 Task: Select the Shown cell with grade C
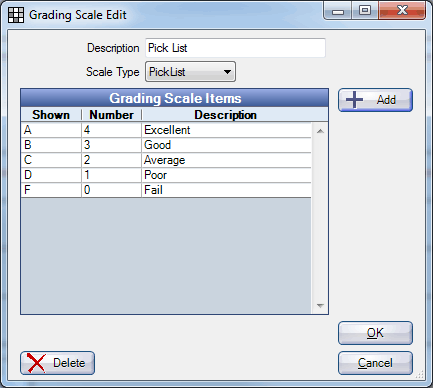51,160
